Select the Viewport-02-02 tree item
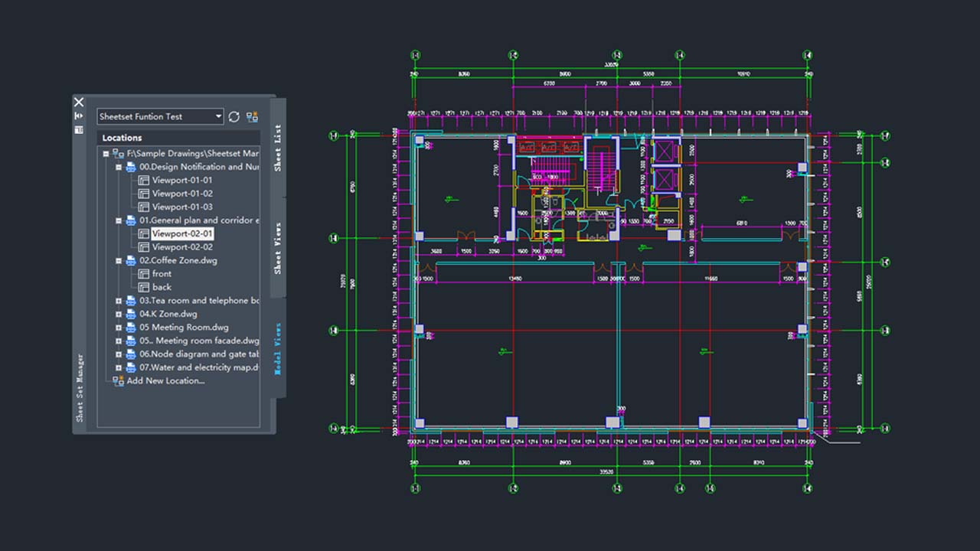The width and height of the screenshot is (980, 551). 182,247
